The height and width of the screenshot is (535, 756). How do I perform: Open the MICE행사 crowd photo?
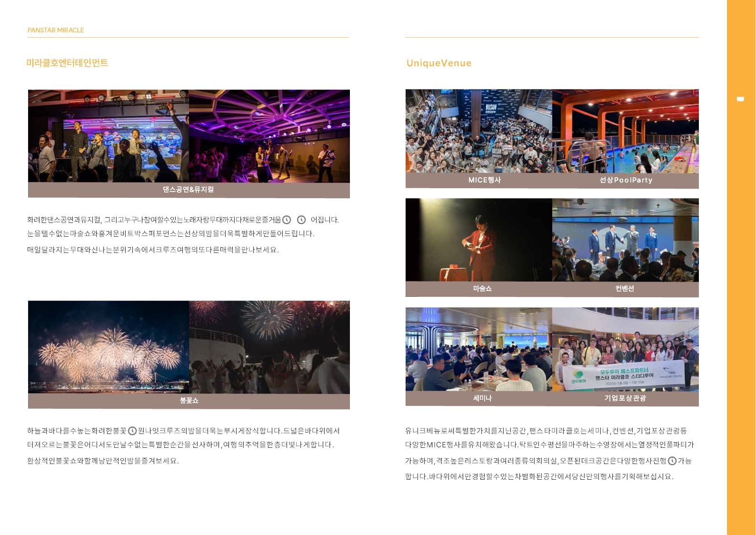(x=478, y=131)
